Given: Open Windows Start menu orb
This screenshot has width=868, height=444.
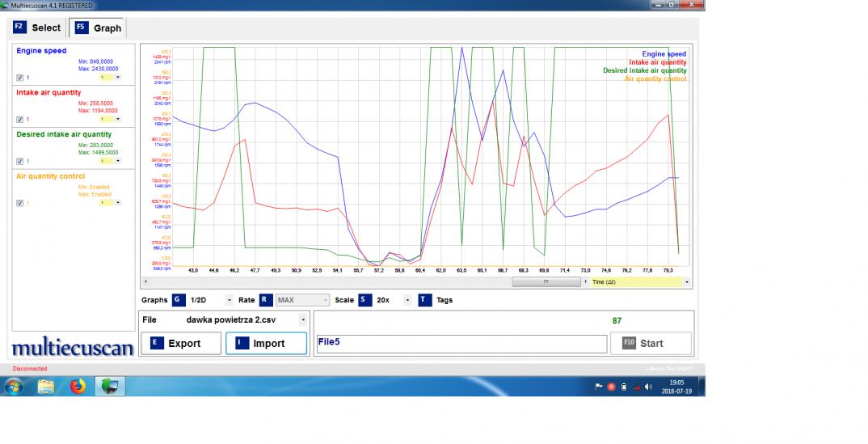Looking at the screenshot, I should click(13, 387).
